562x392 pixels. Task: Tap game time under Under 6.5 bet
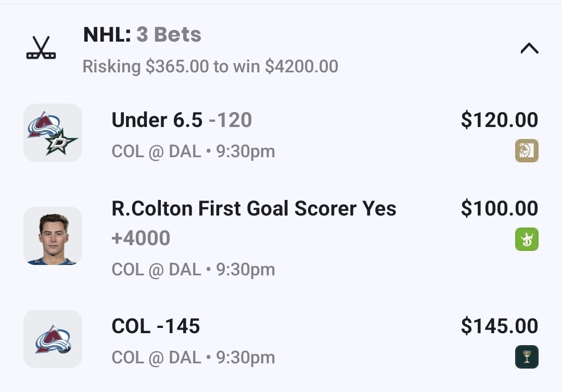(246, 151)
